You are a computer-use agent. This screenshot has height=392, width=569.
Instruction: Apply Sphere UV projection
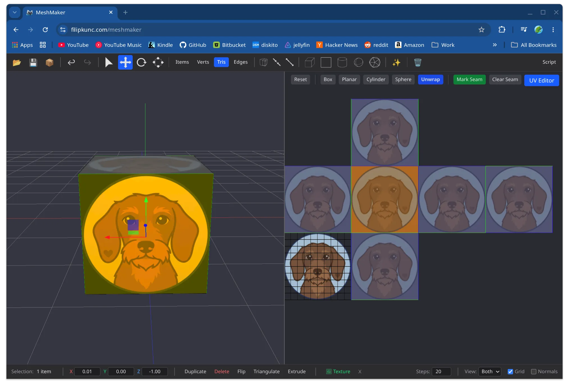click(x=403, y=79)
